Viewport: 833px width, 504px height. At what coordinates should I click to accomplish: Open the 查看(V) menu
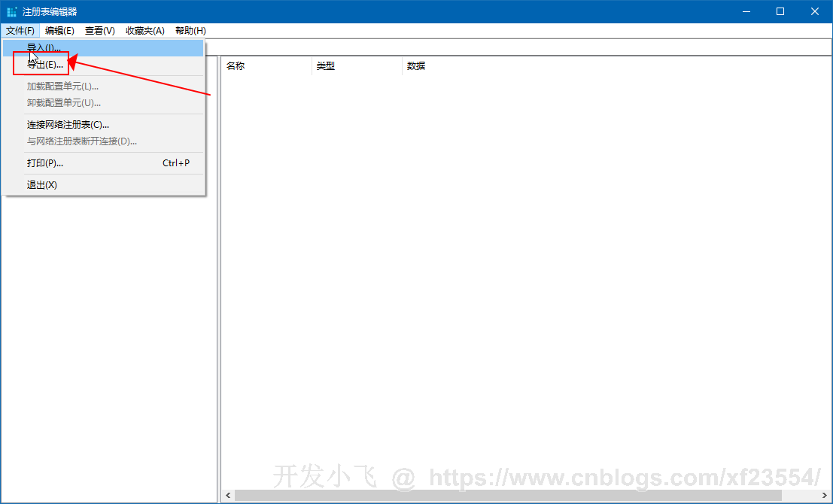99,31
